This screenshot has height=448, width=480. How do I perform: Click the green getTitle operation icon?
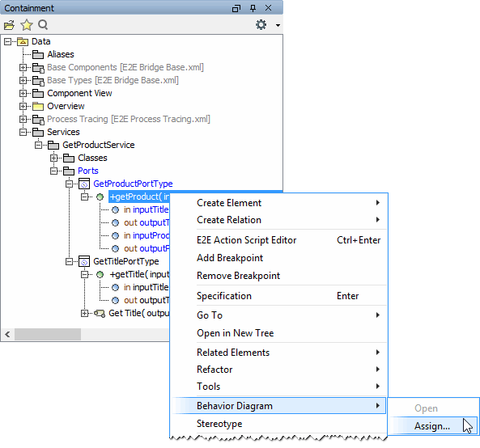(100, 275)
